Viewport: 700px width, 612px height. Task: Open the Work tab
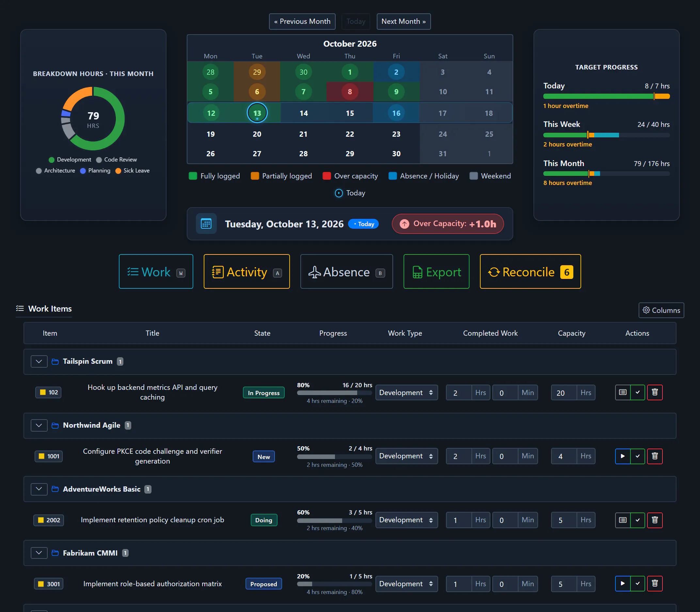pos(156,271)
